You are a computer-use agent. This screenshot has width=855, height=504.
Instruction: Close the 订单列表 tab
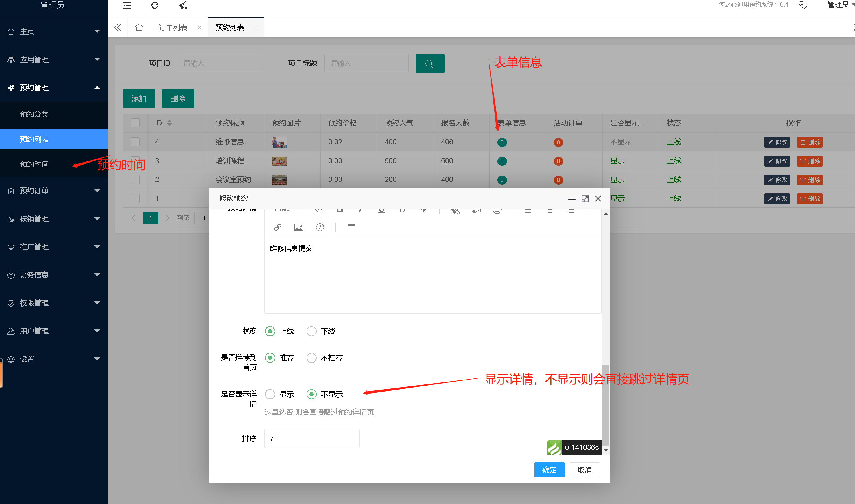point(199,27)
